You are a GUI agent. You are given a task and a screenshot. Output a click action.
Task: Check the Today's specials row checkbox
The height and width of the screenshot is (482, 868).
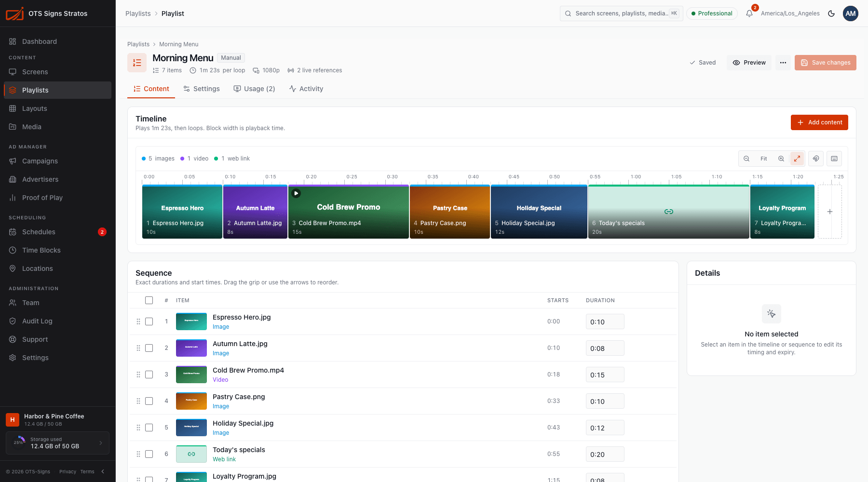[x=149, y=454]
